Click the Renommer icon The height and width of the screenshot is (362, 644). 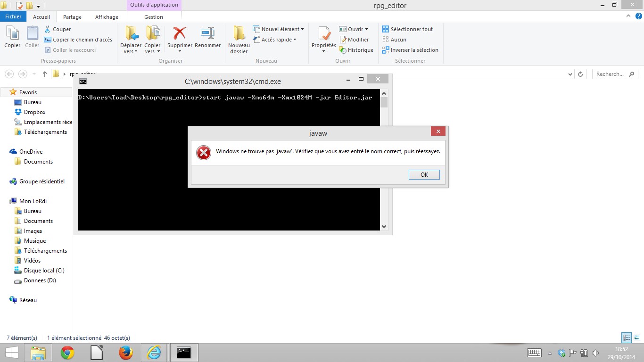(x=207, y=33)
